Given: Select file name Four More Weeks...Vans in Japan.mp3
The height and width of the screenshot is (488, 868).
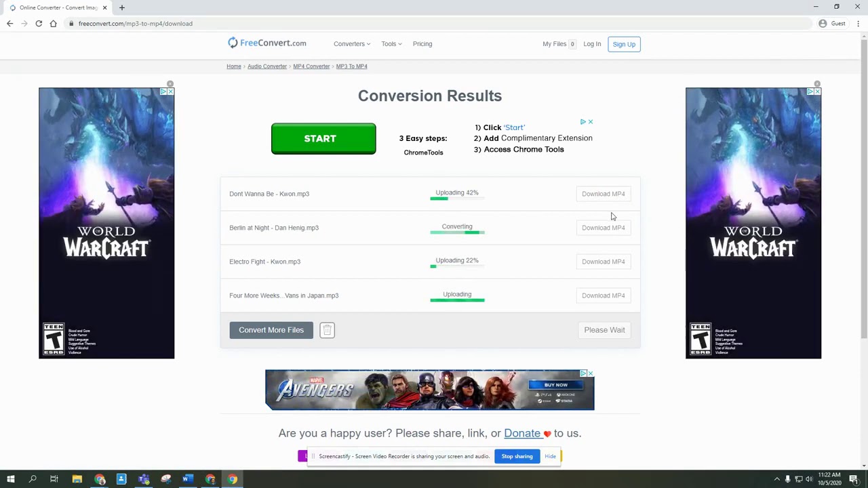Looking at the screenshot, I should click(283, 296).
